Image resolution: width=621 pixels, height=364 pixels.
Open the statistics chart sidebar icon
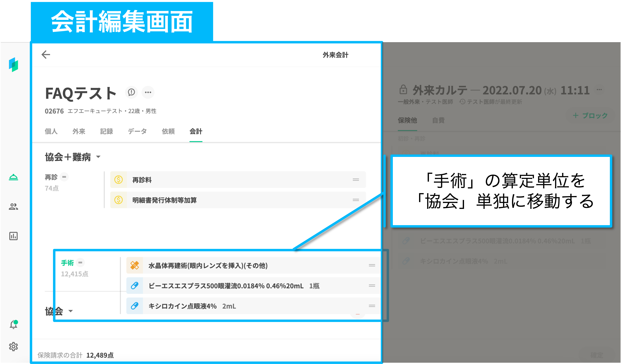13,236
